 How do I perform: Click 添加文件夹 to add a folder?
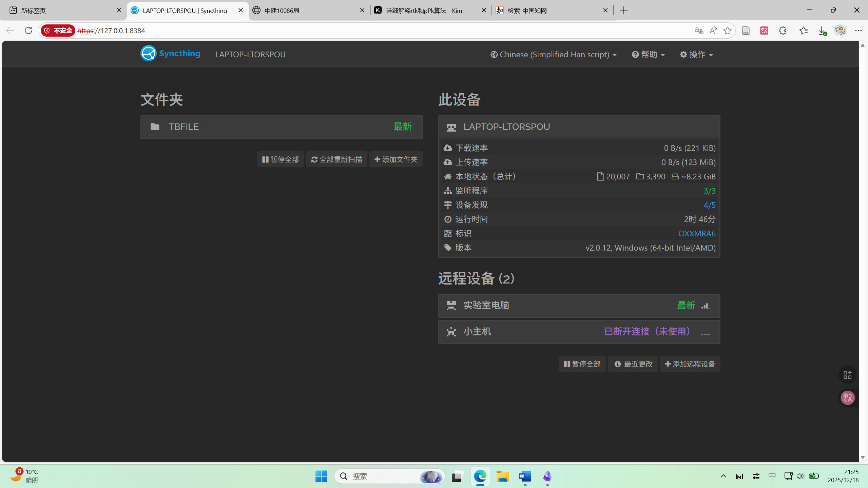click(396, 159)
